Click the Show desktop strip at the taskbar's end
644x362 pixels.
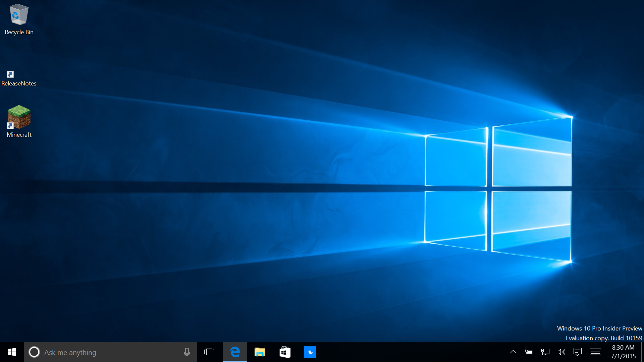642,352
